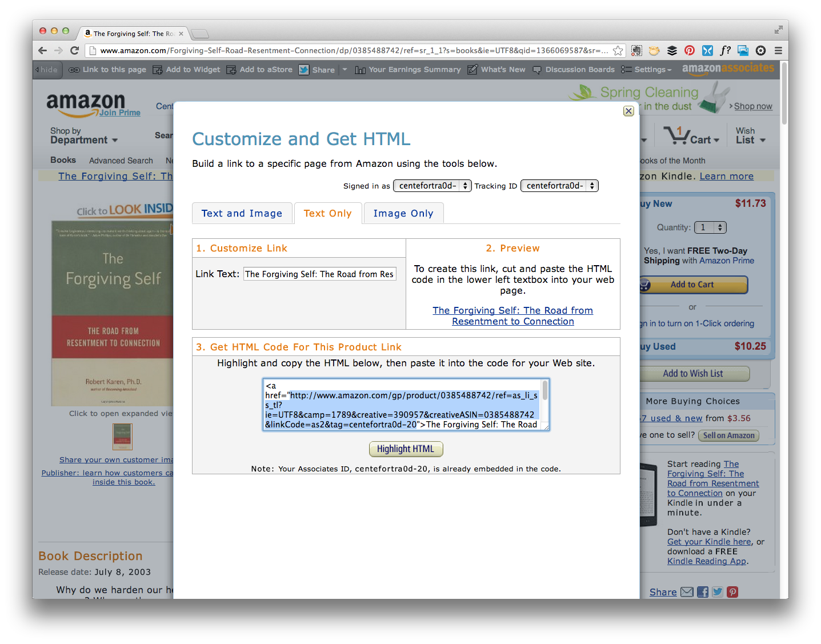Click the pufferfish extension icon
This screenshot has height=644, width=821.
click(x=654, y=50)
